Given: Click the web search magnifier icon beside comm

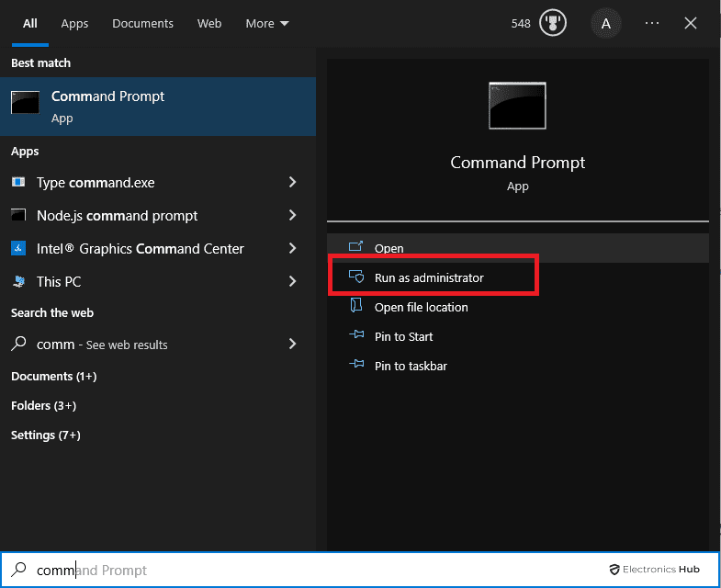Looking at the screenshot, I should [x=18, y=344].
